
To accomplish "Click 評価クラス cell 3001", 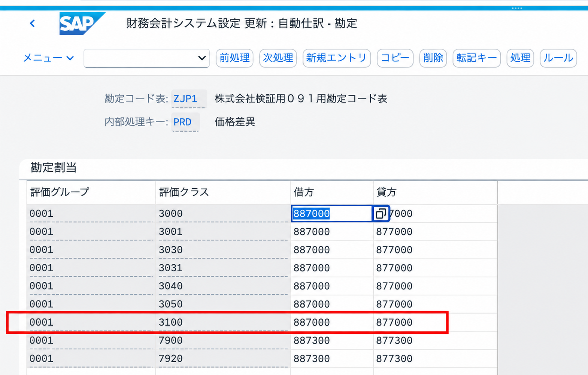I will tap(223, 232).
